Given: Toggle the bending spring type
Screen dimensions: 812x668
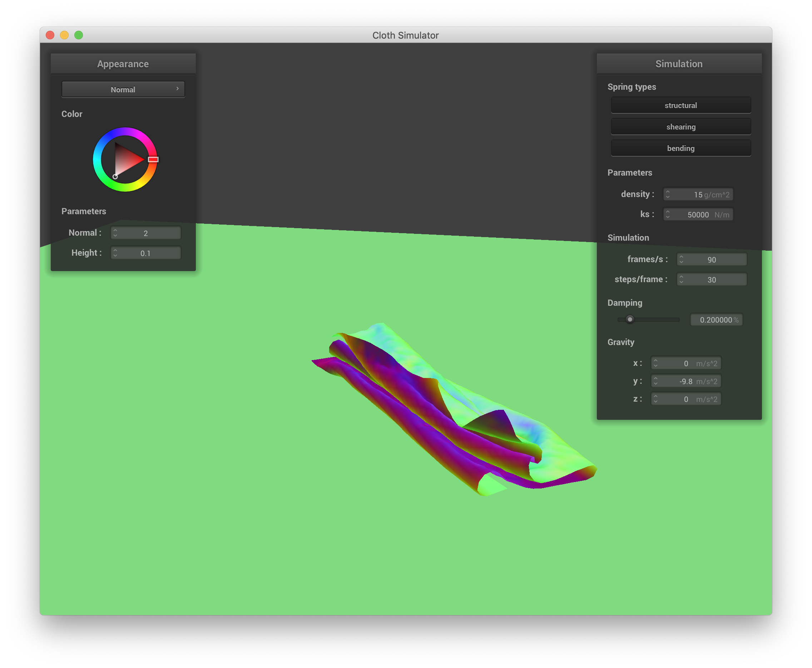Looking at the screenshot, I should 680,148.
